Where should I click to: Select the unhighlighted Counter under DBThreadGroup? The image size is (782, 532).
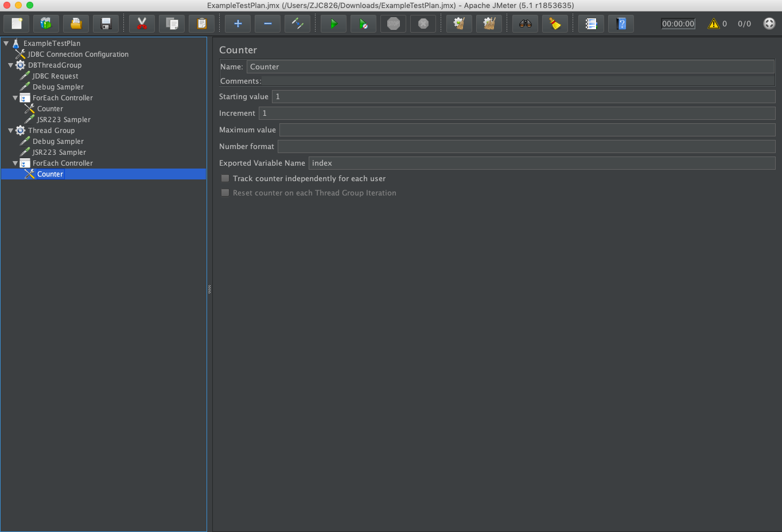pos(50,108)
